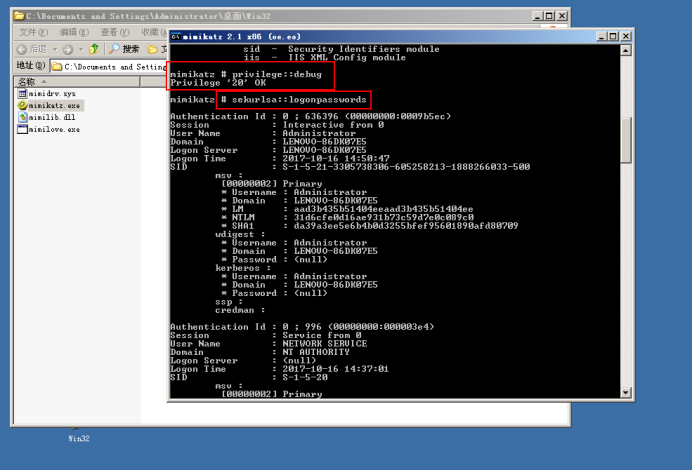
Task: Click Authentication Id 0 ; 996 line
Action: pos(302,327)
